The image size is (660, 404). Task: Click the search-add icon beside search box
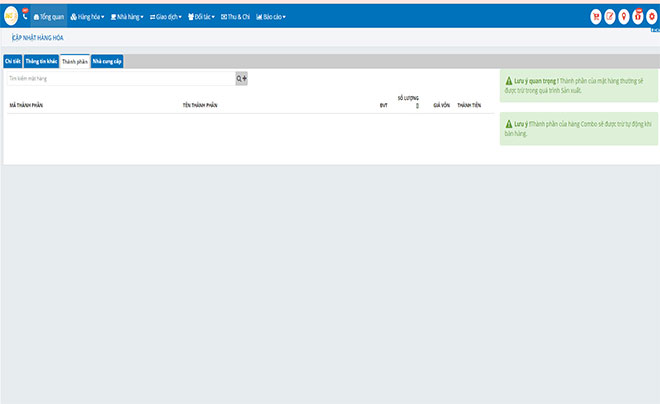click(241, 78)
